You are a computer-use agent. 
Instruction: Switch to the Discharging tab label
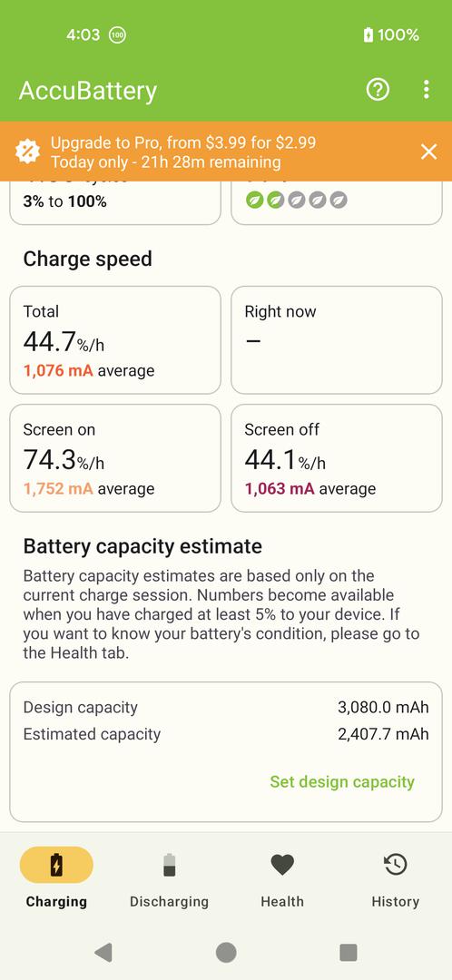pos(169,901)
